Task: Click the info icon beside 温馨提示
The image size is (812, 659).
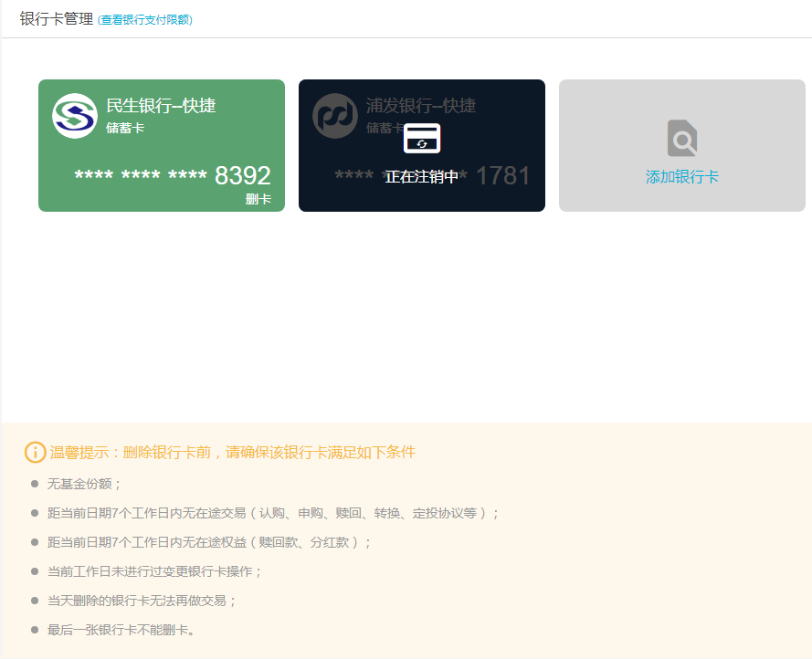Action: tap(35, 452)
